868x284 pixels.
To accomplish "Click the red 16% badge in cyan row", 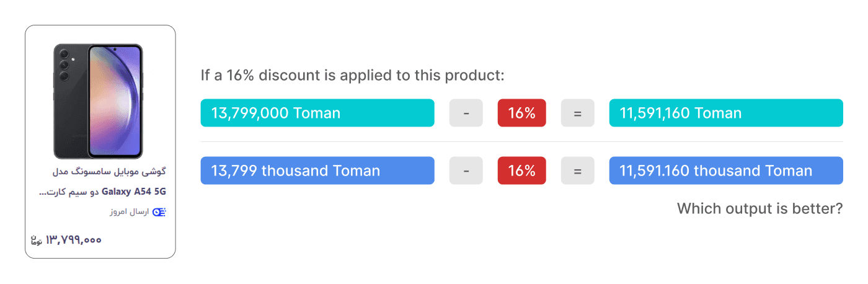I will [x=522, y=113].
